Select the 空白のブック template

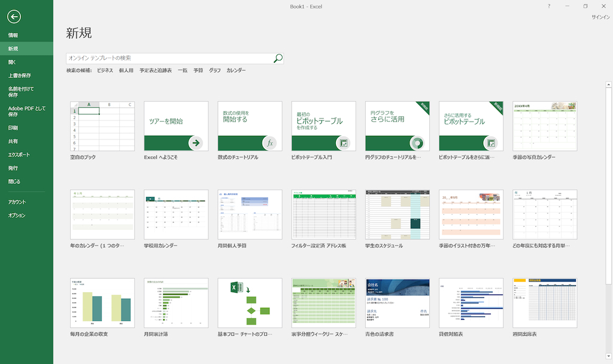coord(102,131)
